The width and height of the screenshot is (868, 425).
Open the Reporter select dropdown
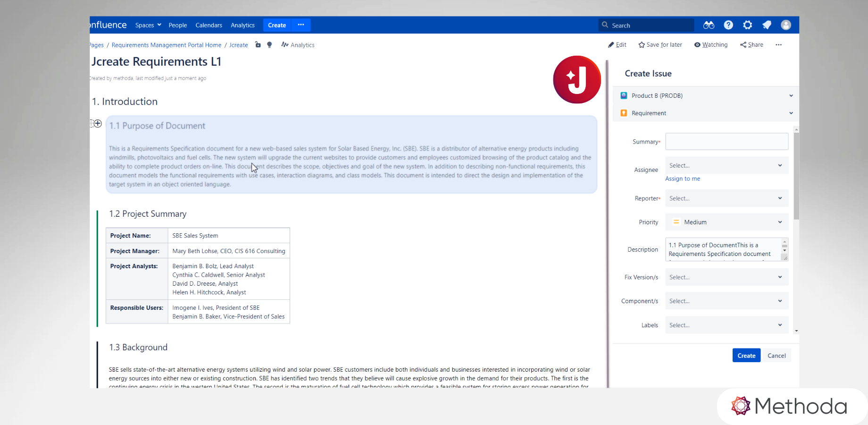click(x=726, y=198)
